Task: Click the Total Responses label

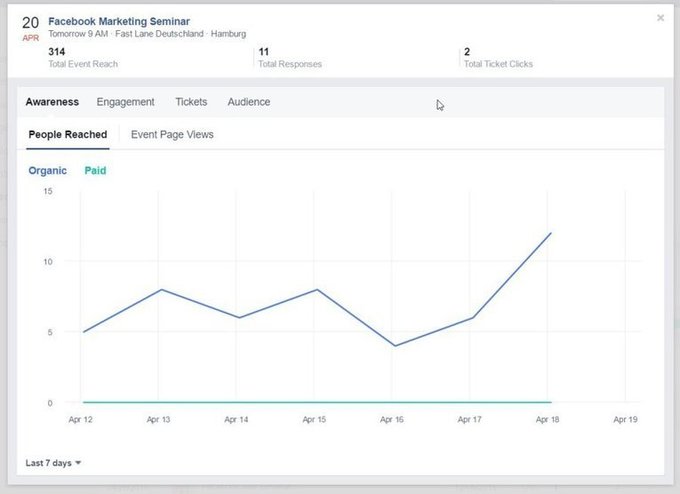Action: 290,64
